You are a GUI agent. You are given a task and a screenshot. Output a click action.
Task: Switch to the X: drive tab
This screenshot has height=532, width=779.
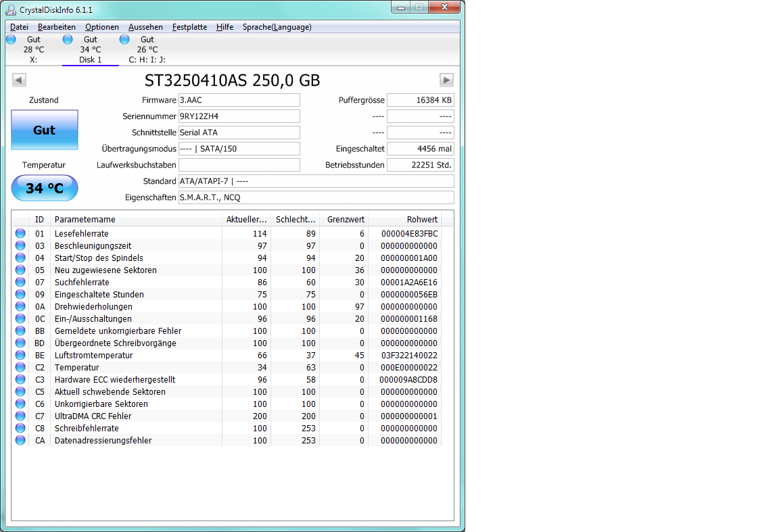33,49
